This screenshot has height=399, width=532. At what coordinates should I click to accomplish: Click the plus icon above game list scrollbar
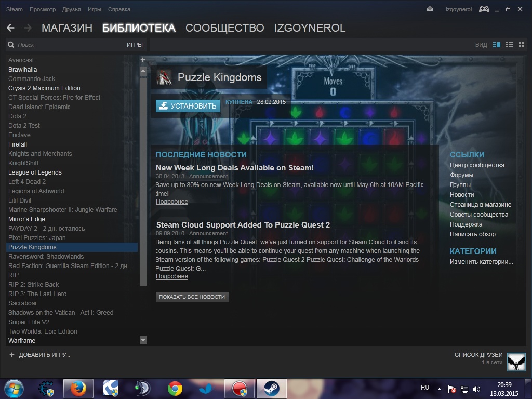(x=143, y=60)
